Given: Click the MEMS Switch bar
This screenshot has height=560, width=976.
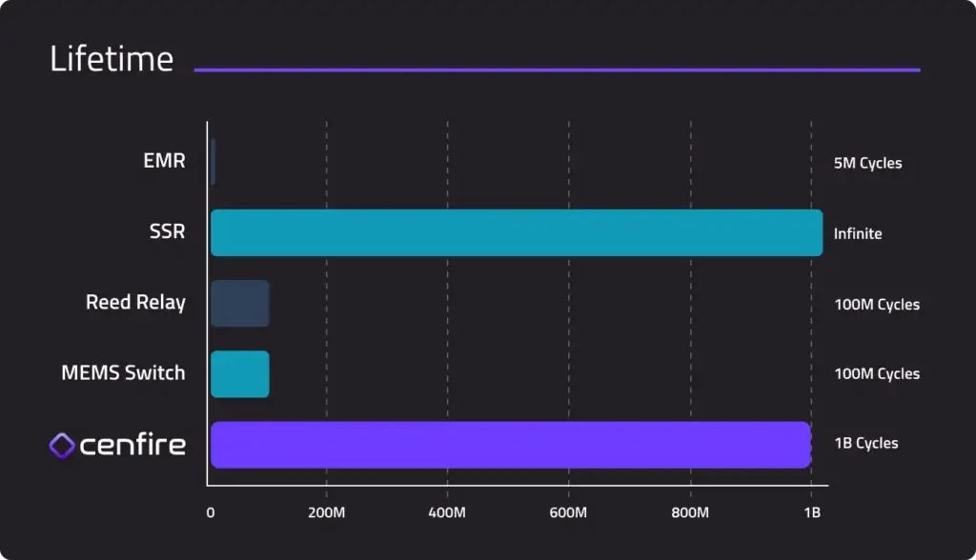Looking at the screenshot, I should click(238, 373).
